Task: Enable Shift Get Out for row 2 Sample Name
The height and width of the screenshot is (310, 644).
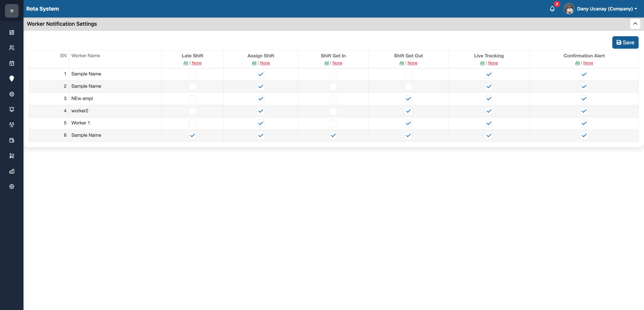Action: [408, 86]
